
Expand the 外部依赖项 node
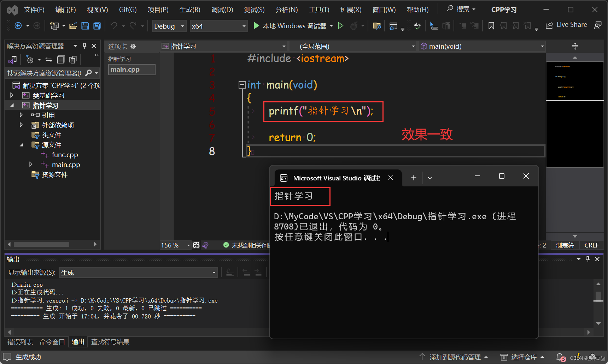point(21,125)
